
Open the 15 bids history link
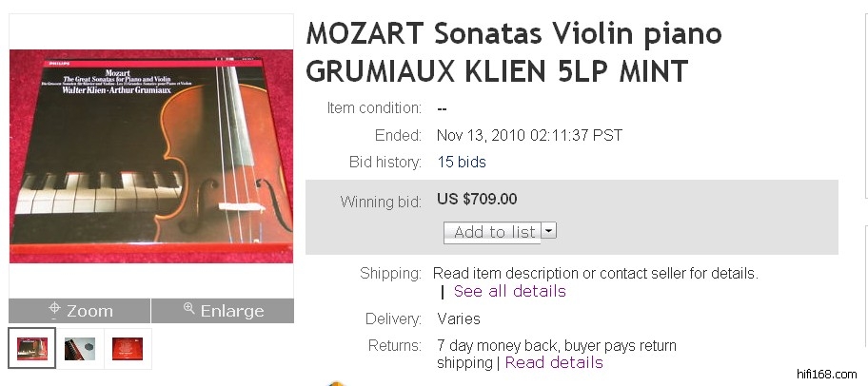pyautogui.click(x=462, y=163)
